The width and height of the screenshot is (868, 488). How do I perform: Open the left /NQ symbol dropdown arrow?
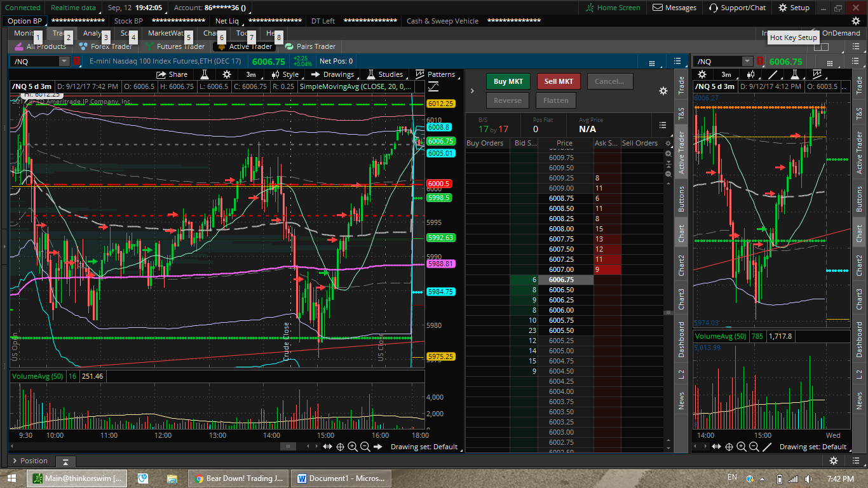(64, 61)
